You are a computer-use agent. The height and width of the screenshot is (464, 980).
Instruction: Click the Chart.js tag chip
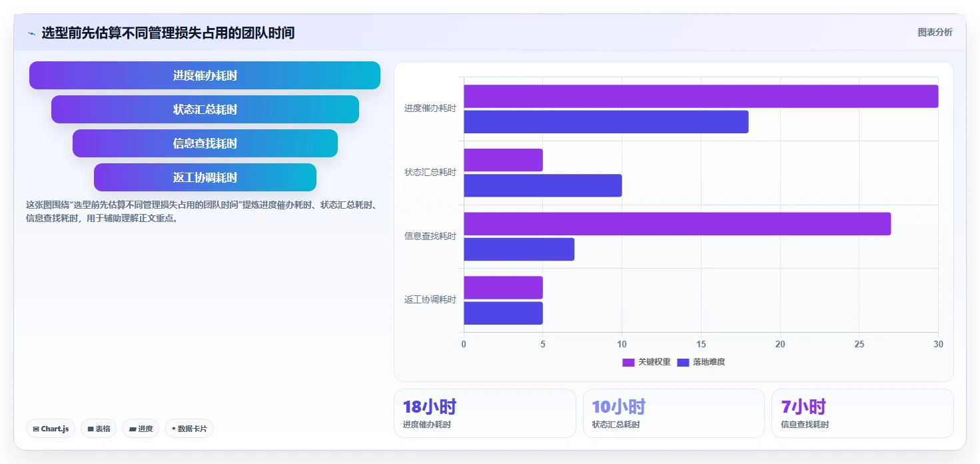[x=51, y=429]
